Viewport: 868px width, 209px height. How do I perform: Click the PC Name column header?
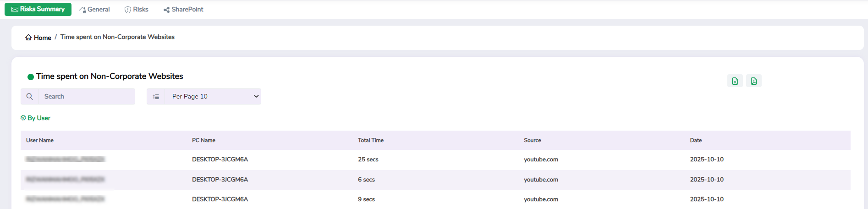coord(203,140)
